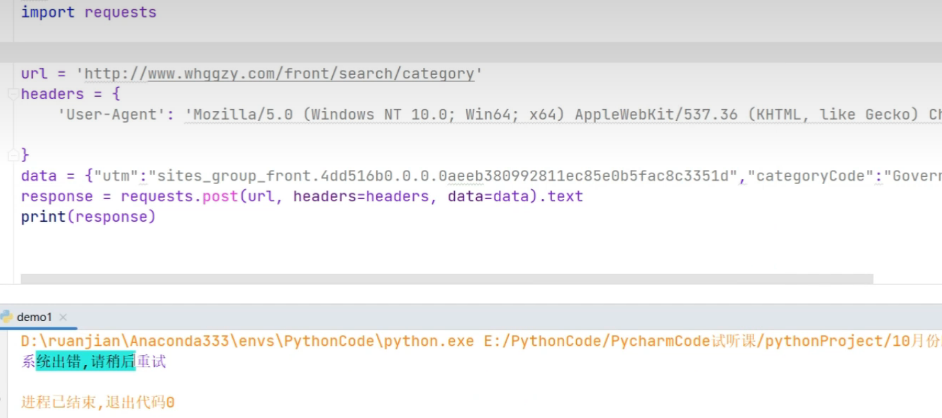Viewport: 942px width, 418px height.
Task: Click the headers variable definition
Action: tap(52, 94)
